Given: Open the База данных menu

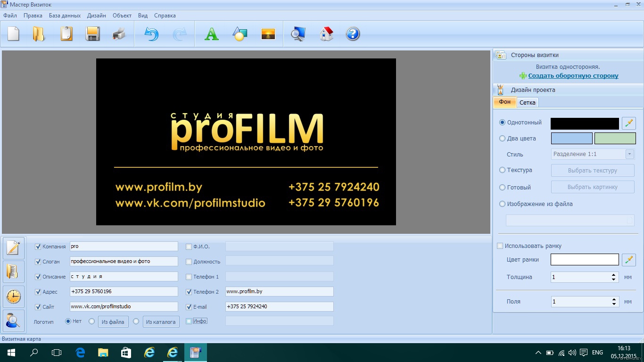Looking at the screenshot, I should point(65,16).
